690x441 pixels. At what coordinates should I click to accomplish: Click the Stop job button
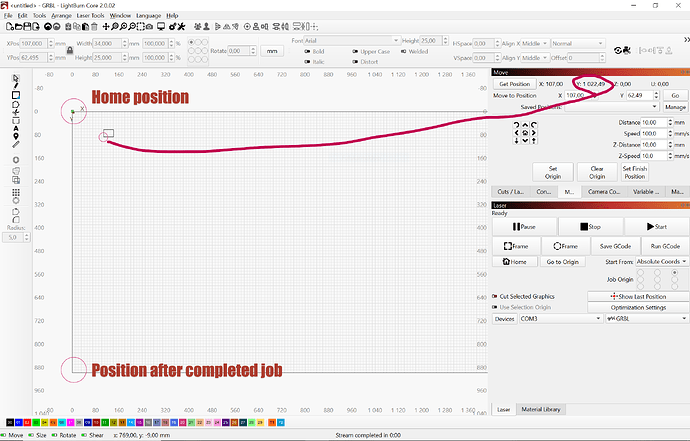coord(590,227)
